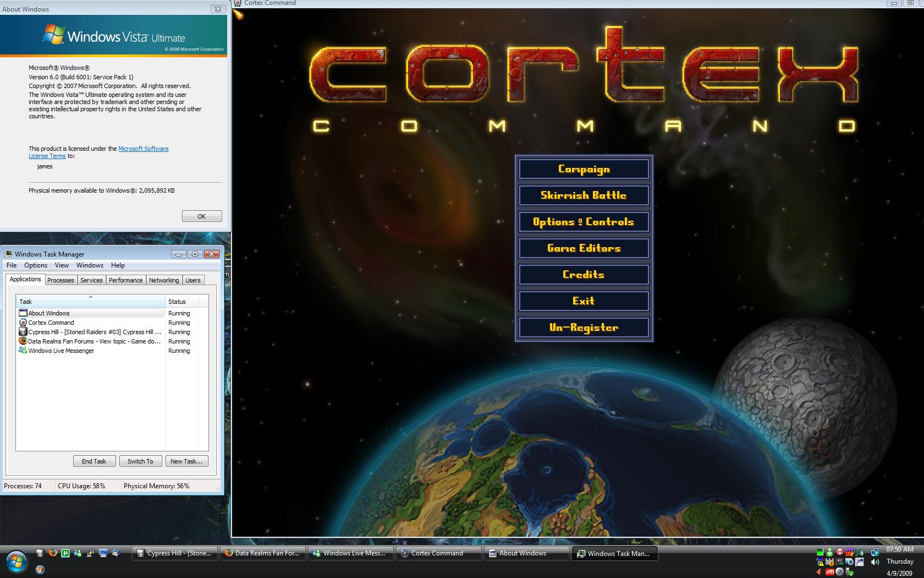The height and width of the screenshot is (578, 924).
Task: Open Skirmish Battle from game menu
Action: point(584,195)
